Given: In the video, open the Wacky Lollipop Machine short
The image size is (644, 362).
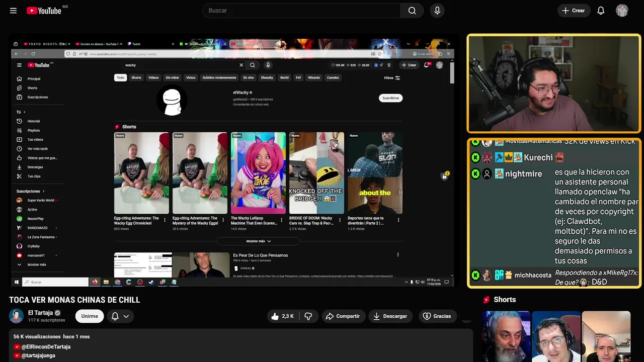Looking at the screenshot, I should [258, 173].
